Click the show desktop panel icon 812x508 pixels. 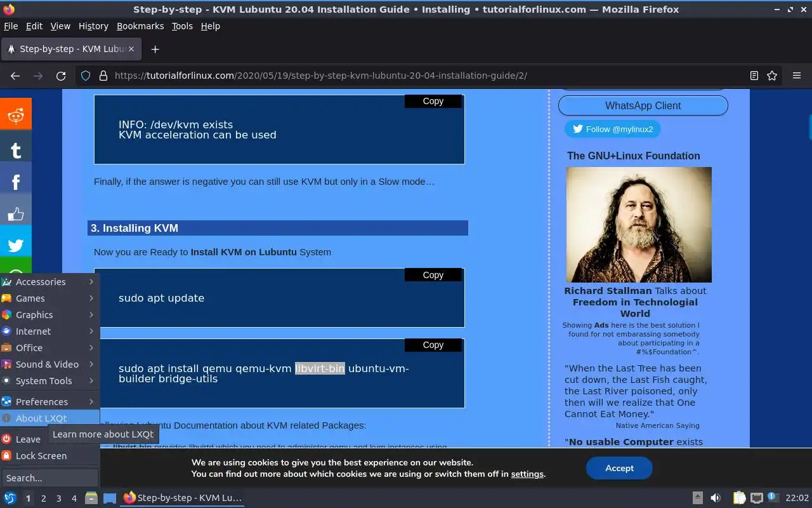110,498
